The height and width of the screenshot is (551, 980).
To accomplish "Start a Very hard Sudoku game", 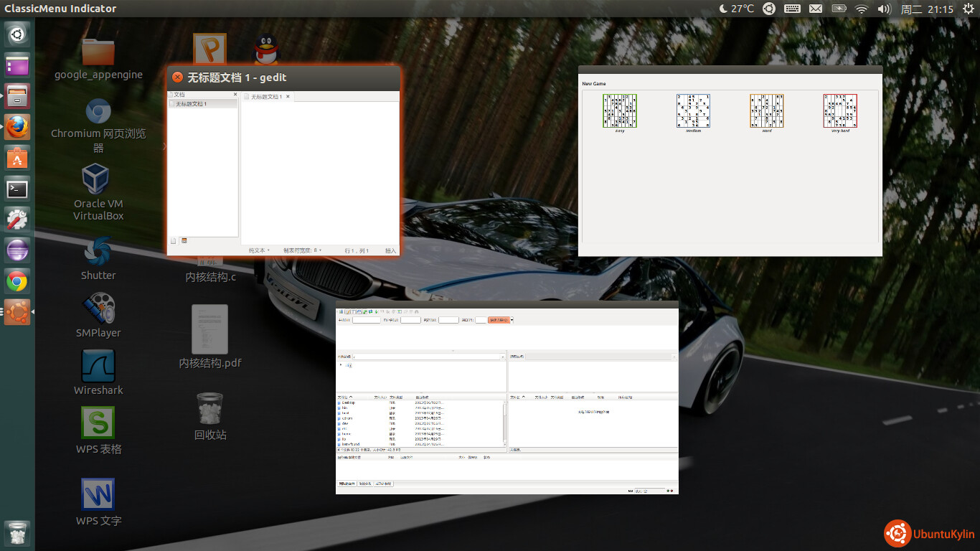I will pyautogui.click(x=840, y=113).
